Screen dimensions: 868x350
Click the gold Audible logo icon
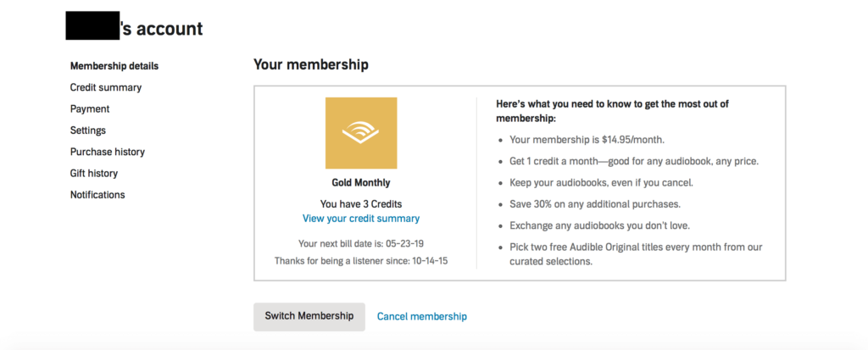(x=361, y=133)
